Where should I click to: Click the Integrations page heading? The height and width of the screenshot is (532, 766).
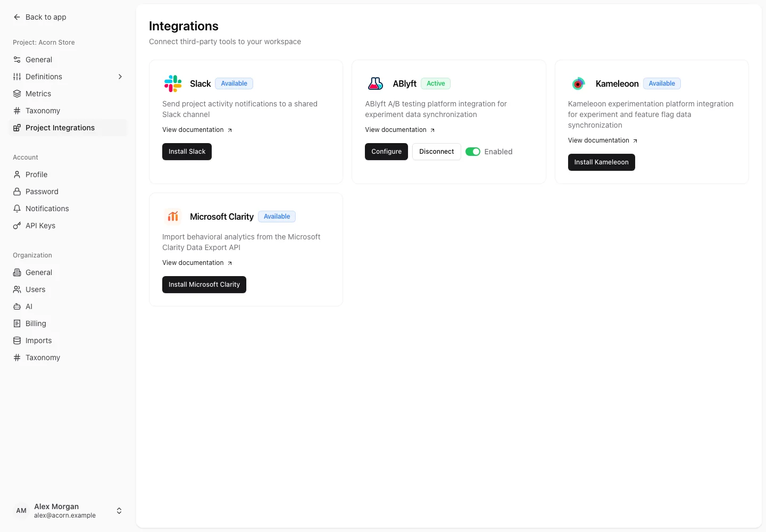(184, 26)
